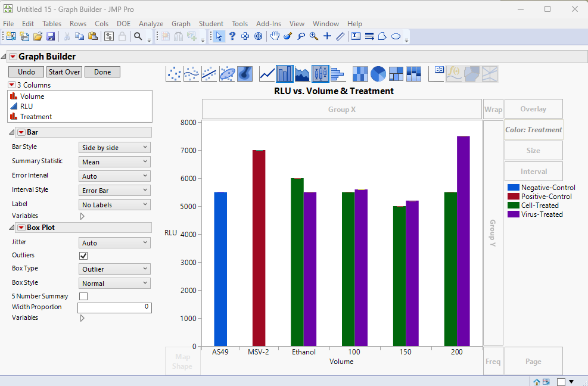The width and height of the screenshot is (588, 386).
Task: Select the Pie chart element icon
Action: [x=378, y=74]
